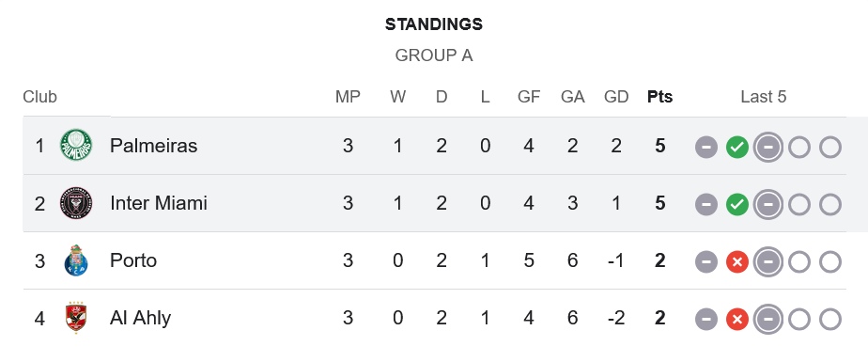Image resolution: width=868 pixels, height=362 pixels.
Task: Click Inter Miami's green win checkmark icon
Action: point(736,205)
